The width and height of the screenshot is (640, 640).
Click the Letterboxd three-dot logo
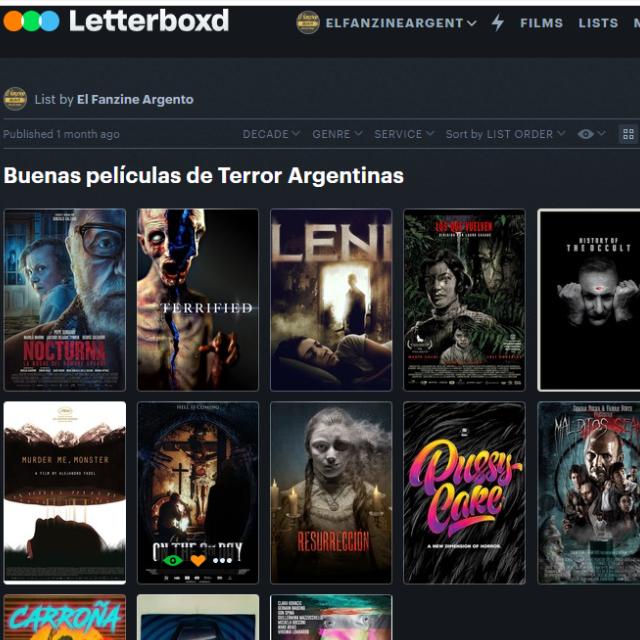pos(31,21)
